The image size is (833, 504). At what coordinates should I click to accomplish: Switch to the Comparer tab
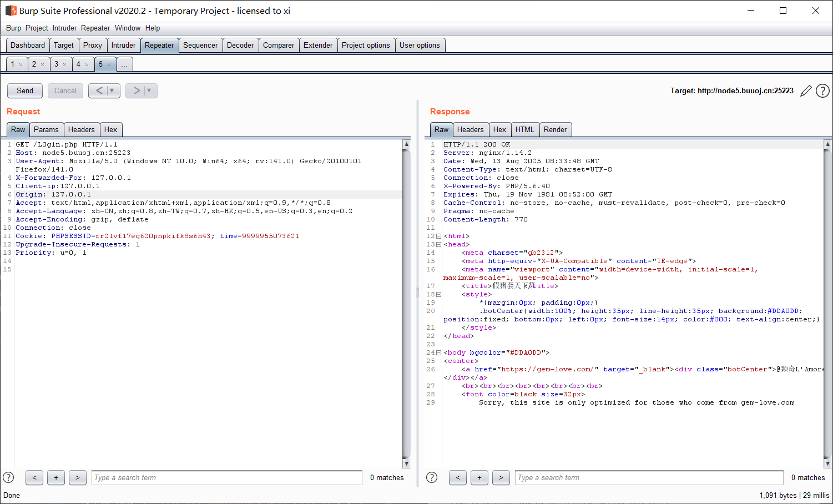[279, 46]
